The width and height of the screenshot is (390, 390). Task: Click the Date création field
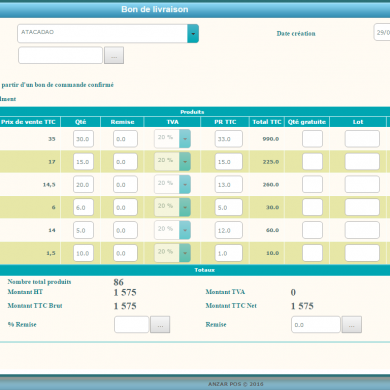pos(382,32)
